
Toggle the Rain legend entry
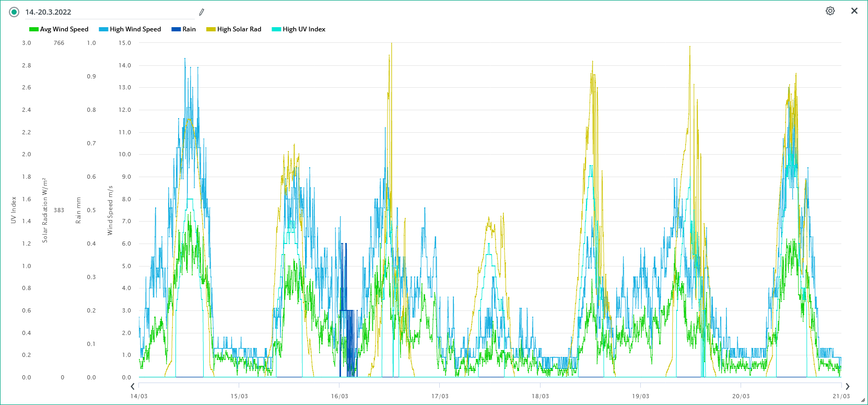[189, 29]
